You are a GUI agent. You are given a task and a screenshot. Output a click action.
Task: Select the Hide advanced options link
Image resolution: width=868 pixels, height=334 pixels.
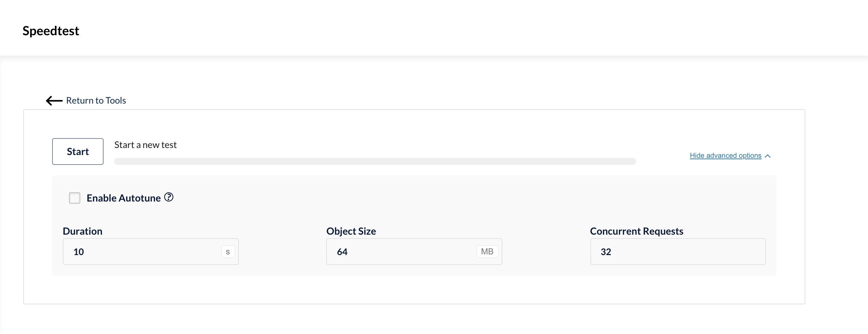point(725,155)
